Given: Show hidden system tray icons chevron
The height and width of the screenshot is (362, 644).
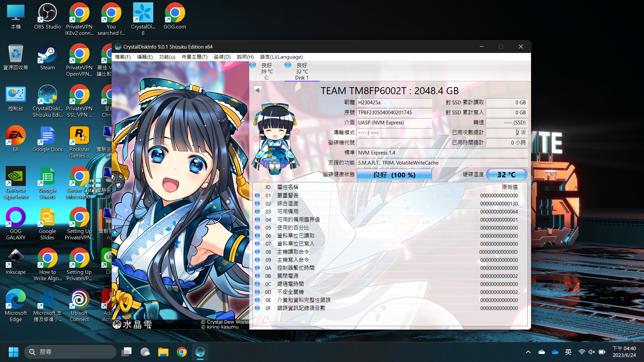Looking at the screenshot, I should point(528,352).
